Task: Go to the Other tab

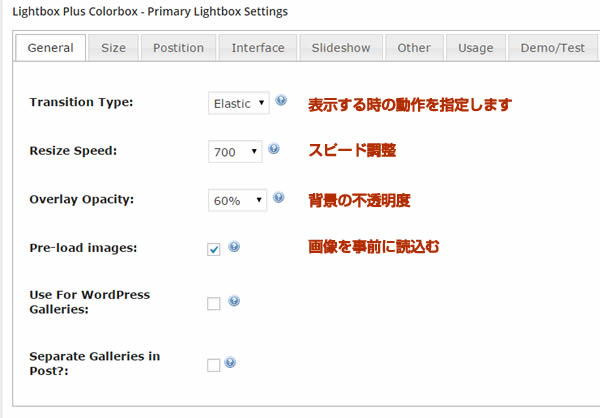Action: [414, 48]
